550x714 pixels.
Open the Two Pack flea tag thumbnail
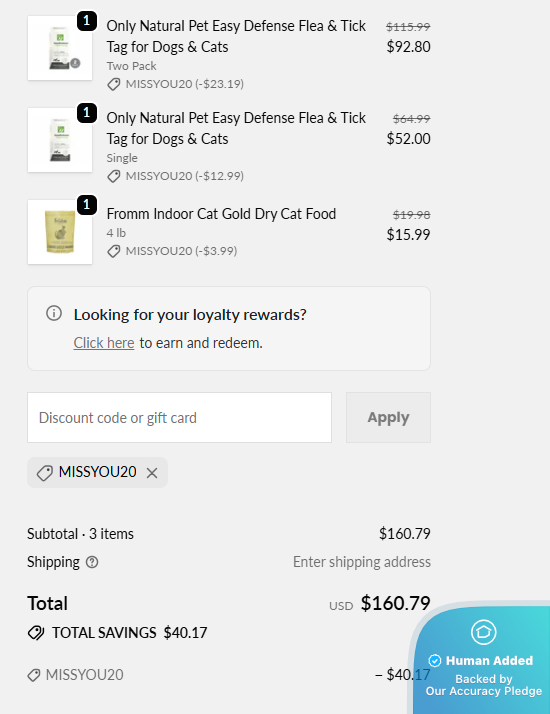(x=60, y=48)
